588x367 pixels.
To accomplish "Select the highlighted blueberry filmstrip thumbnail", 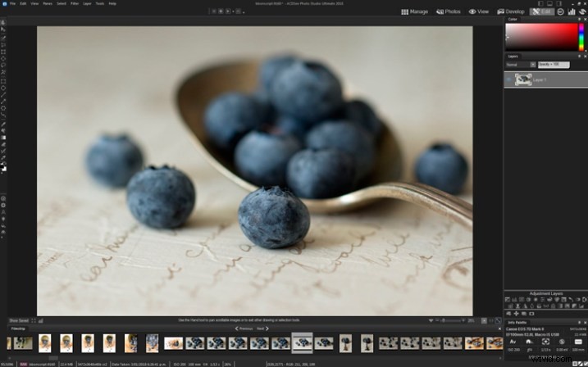I will click(x=302, y=343).
